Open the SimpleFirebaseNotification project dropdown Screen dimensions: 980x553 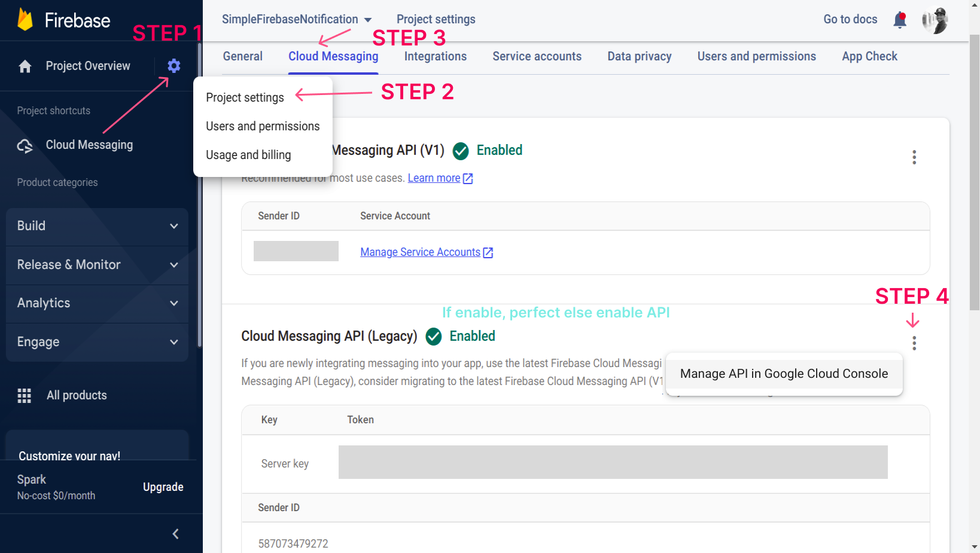(x=297, y=19)
